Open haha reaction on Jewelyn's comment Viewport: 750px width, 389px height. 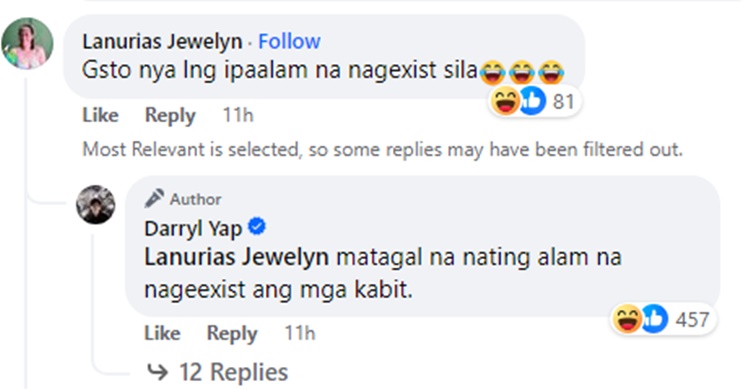pos(505,101)
